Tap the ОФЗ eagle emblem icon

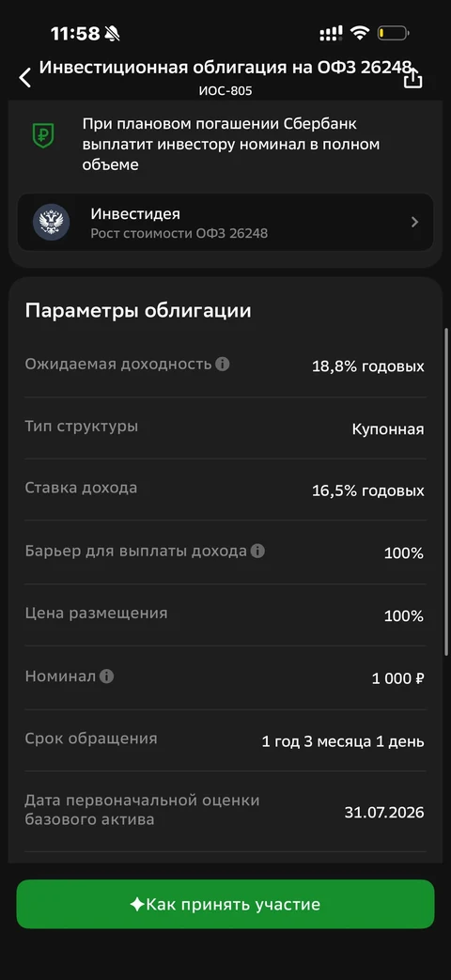click(x=51, y=223)
